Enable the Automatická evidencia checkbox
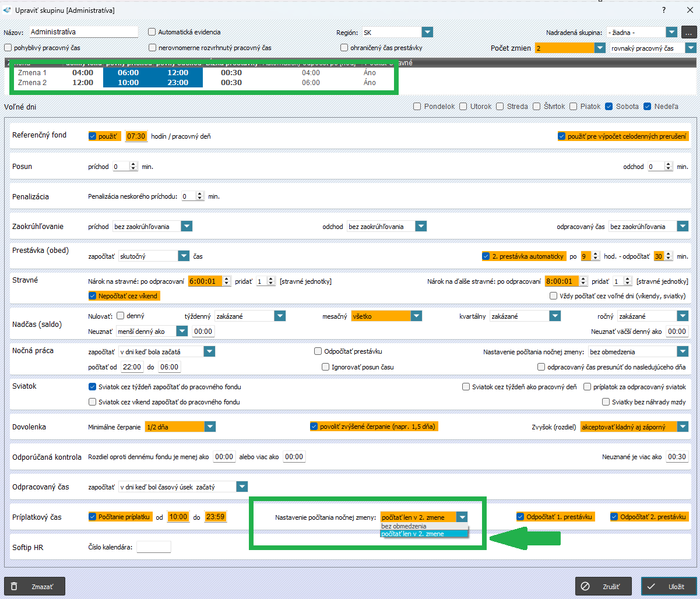 click(x=153, y=32)
